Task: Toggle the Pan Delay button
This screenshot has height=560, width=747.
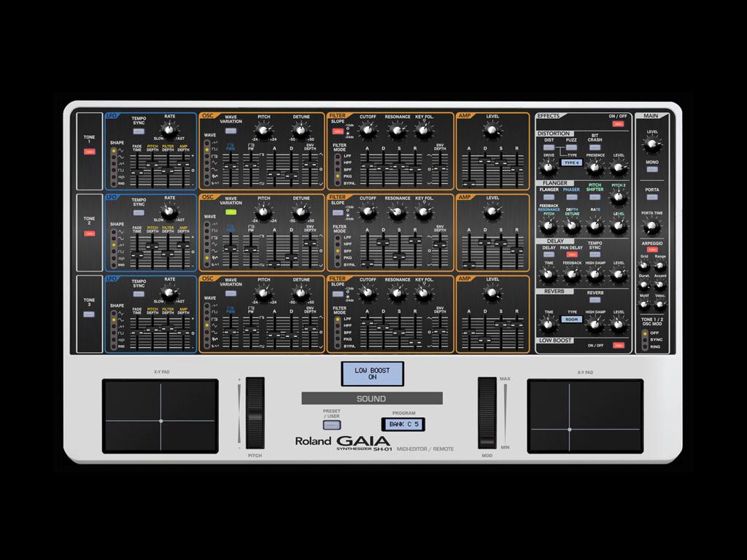Action: 571,254
